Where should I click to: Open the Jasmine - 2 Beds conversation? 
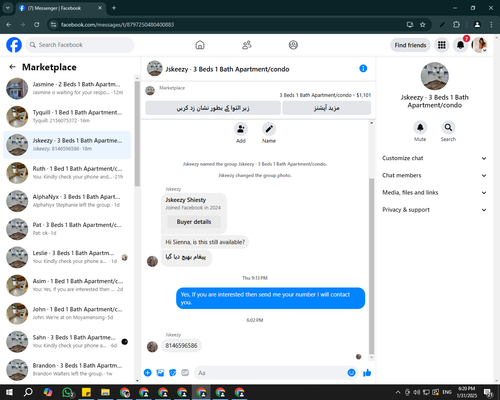(67, 88)
